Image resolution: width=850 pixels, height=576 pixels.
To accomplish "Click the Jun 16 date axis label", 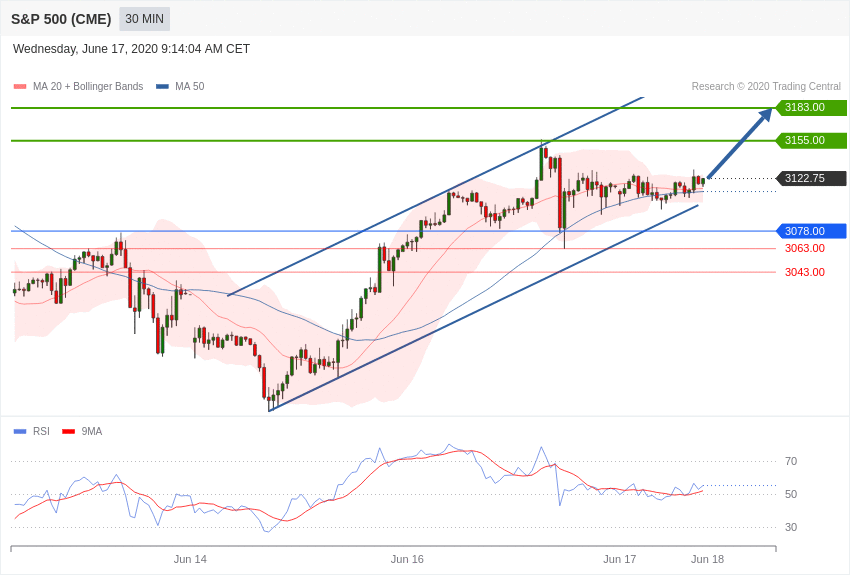I will (x=407, y=559).
